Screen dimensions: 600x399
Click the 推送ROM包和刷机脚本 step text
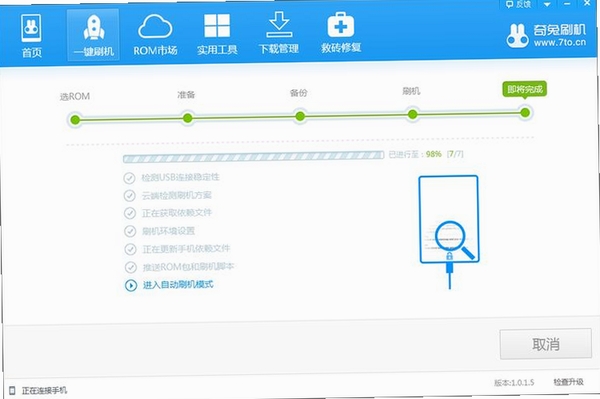tap(188, 267)
